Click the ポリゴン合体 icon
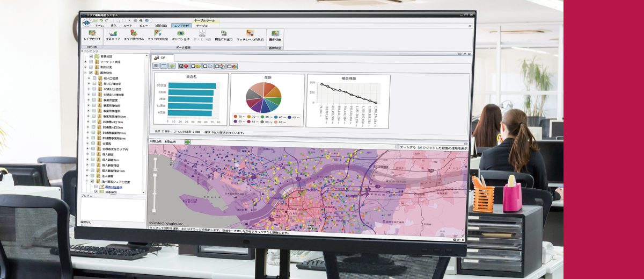This screenshot has height=279, width=644. pos(180,34)
